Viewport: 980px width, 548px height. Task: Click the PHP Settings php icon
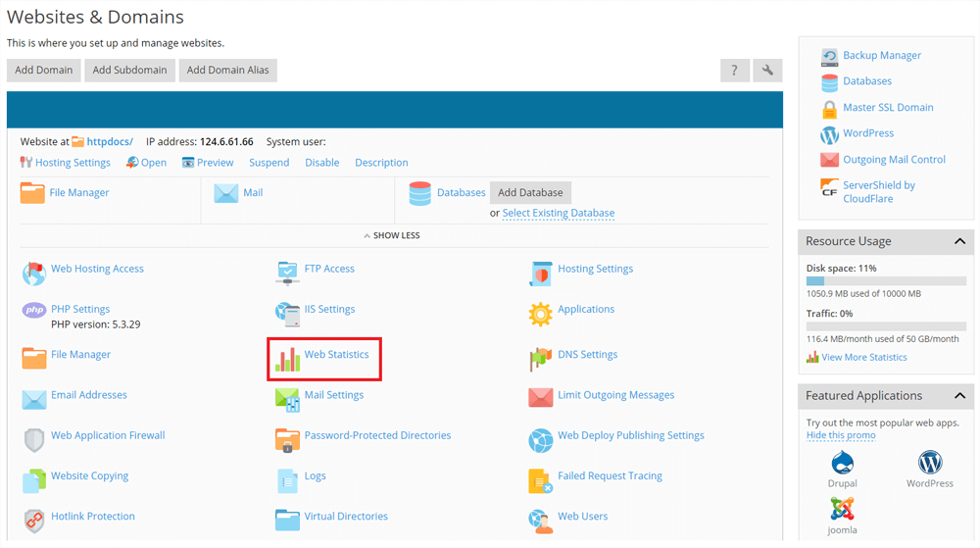pos(33,310)
